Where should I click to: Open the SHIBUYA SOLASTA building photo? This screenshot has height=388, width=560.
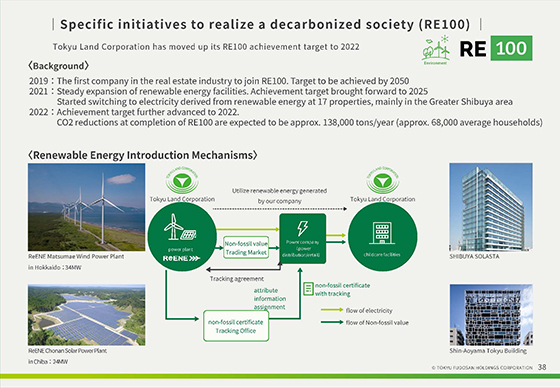491,207
